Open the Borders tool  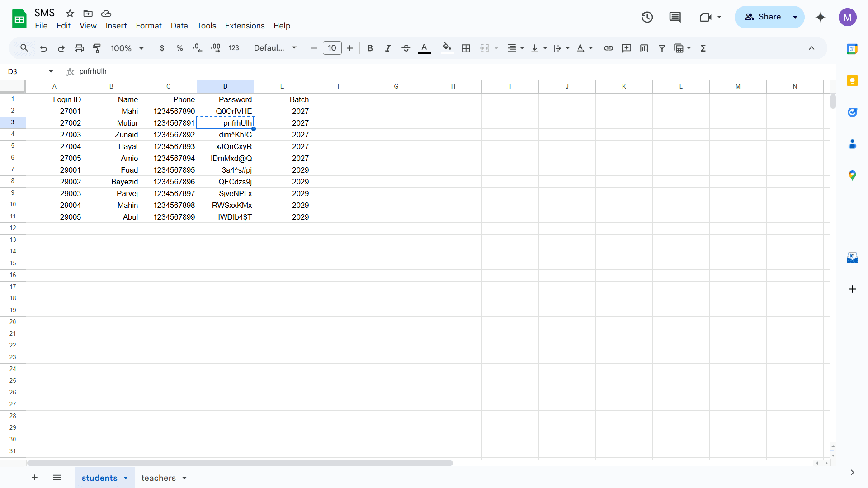pyautogui.click(x=466, y=48)
